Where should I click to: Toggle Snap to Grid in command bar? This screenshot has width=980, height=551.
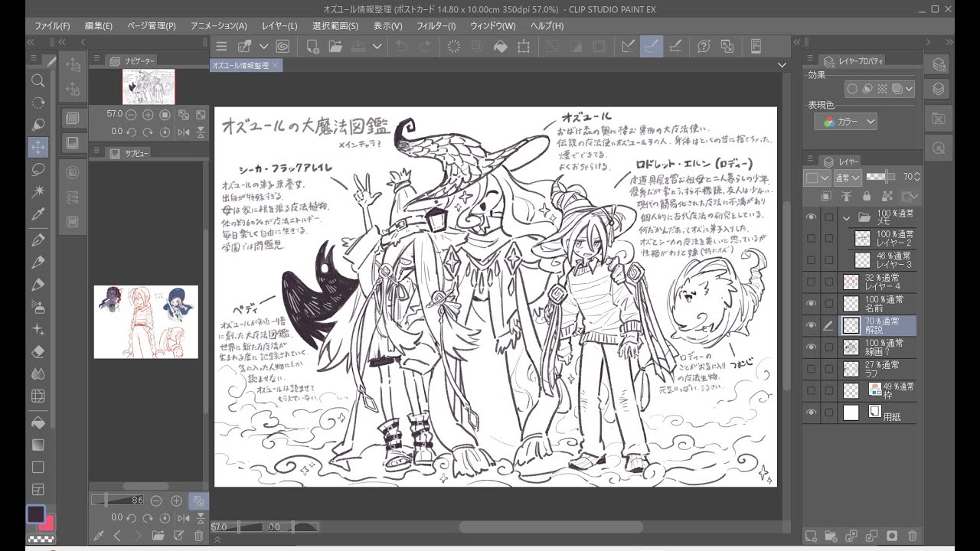676,46
